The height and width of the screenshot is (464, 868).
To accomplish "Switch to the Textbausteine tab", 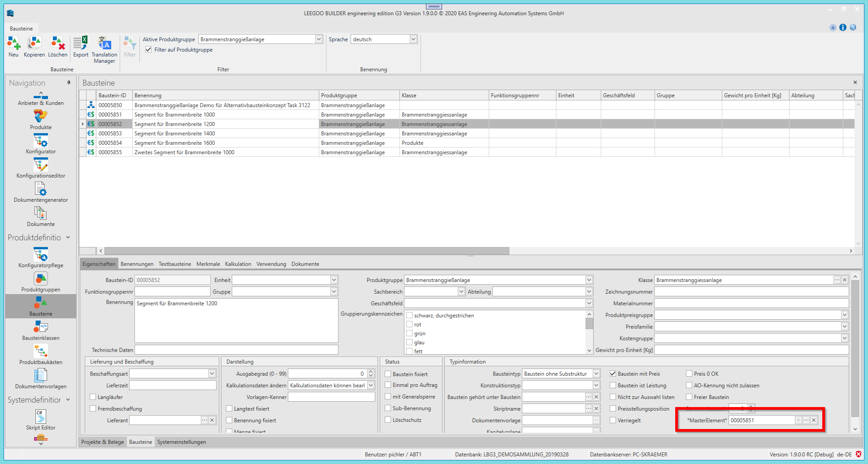I will click(x=175, y=264).
